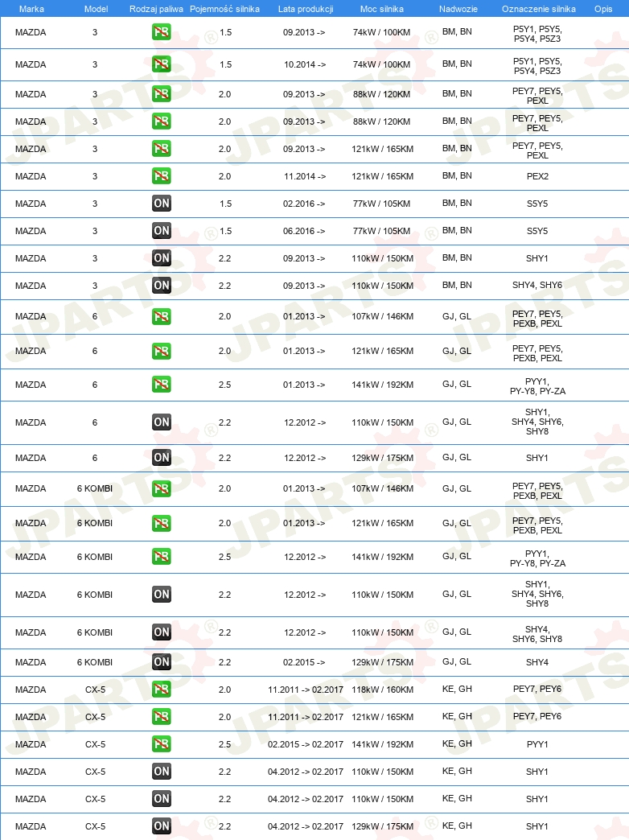Viewport: 629px width, 840px height.
Task: Click the Oznaczenie silnika column header
Action: click(538, 9)
